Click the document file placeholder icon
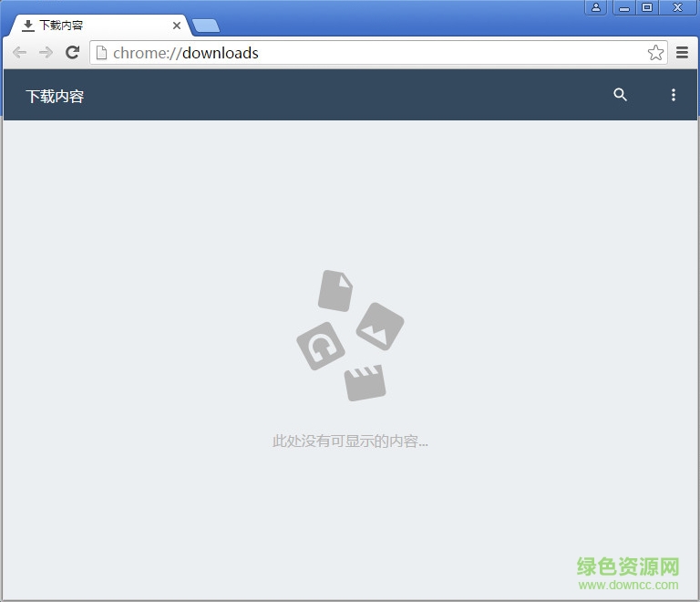 click(x=335, y=291)
